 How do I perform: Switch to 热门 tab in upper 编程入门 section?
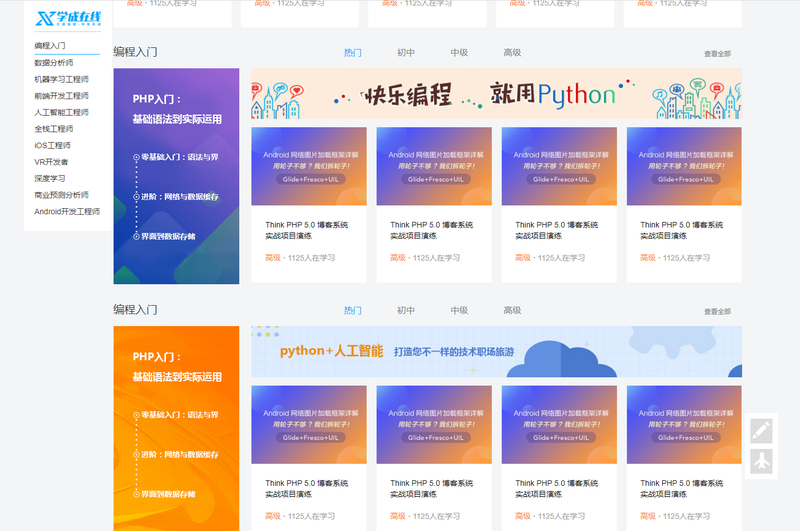tap(353, 53)
